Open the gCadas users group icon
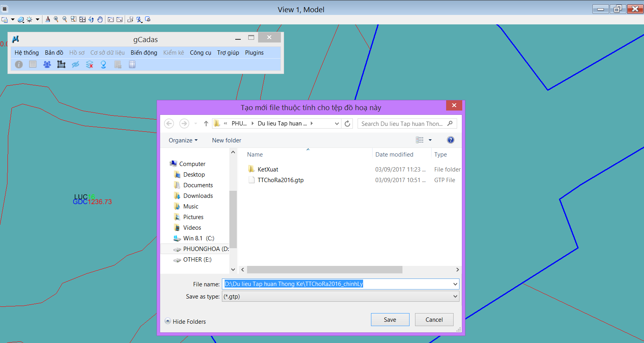 click(47, 65)
